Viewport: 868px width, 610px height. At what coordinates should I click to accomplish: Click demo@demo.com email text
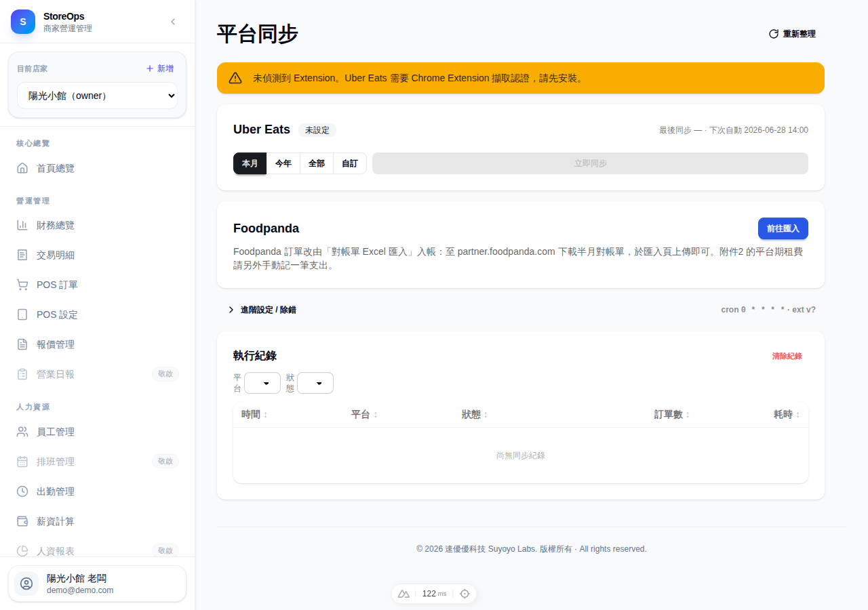pos(80,590)
